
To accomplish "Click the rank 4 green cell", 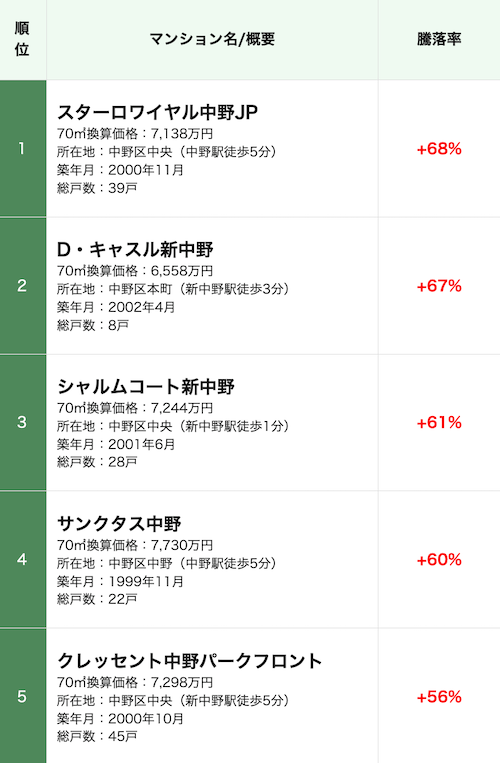I will click(23, 560).
